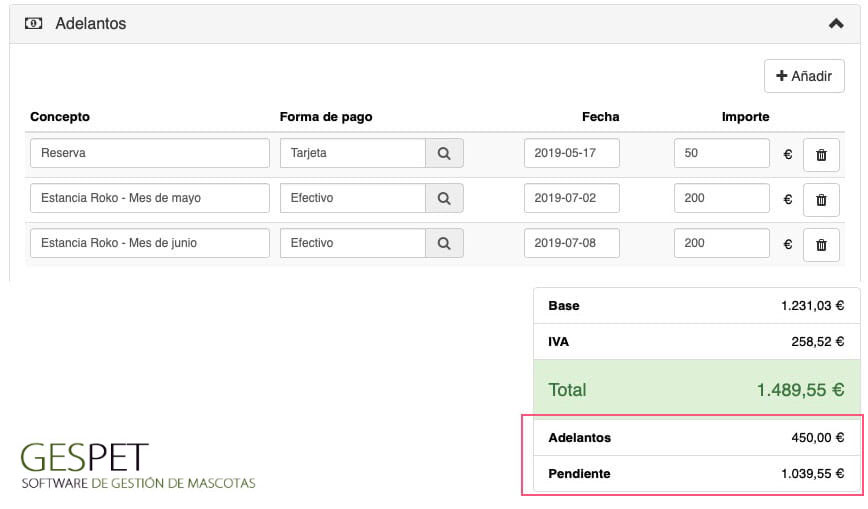Viewport: 868px width, 509px height.
Task: Delete the Reserva advance row
Action: click(x=821, y=155)
